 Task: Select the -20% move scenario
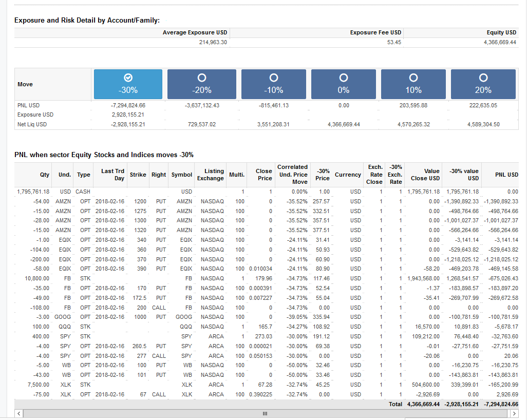[202, 84]
